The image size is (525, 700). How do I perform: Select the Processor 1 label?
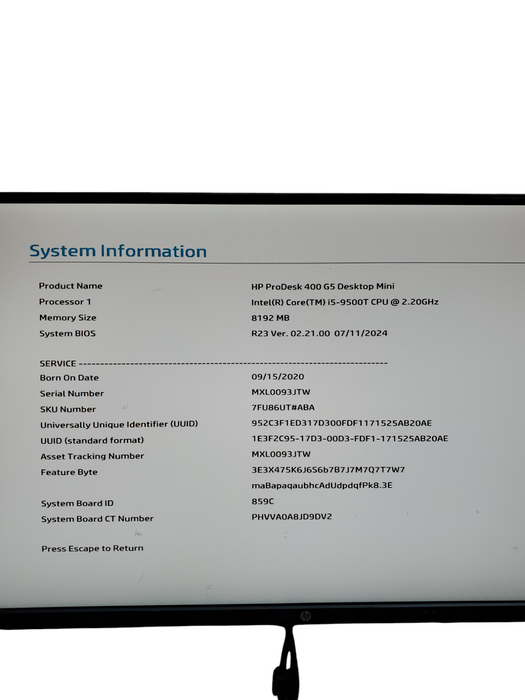(x=65, y=302)
